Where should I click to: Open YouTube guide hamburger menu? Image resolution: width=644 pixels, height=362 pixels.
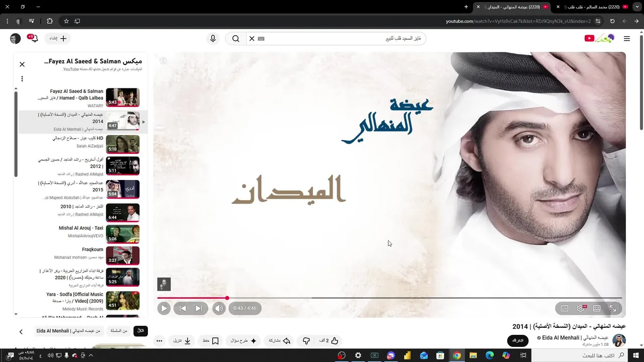[x=626, y=38]
